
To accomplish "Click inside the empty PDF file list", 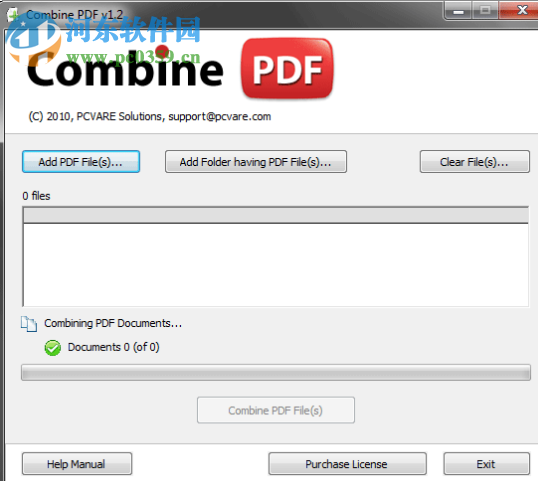I will pyautogui.click(x=276, y=265).
